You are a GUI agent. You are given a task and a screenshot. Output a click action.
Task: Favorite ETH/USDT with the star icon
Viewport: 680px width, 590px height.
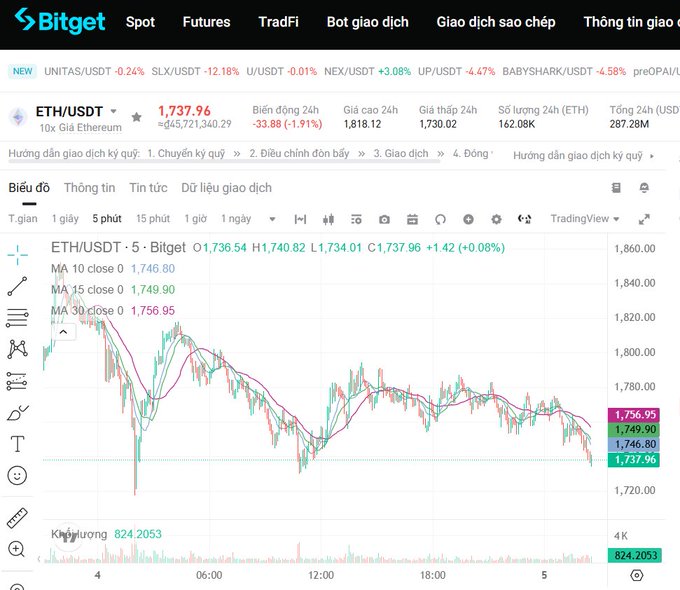pos(137,117)
